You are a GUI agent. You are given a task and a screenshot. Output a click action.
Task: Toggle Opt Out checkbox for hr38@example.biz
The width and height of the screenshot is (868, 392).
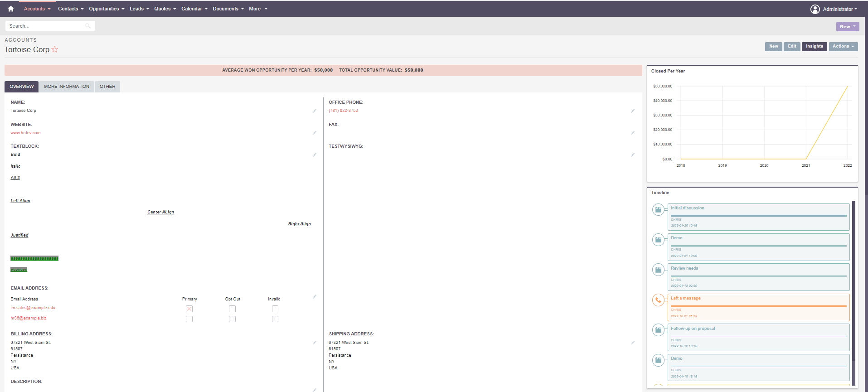[x=232, y=319]
